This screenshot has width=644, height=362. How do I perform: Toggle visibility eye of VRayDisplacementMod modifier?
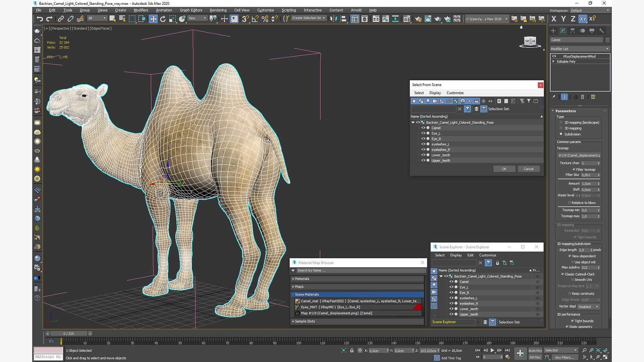[x=554, y=56]
